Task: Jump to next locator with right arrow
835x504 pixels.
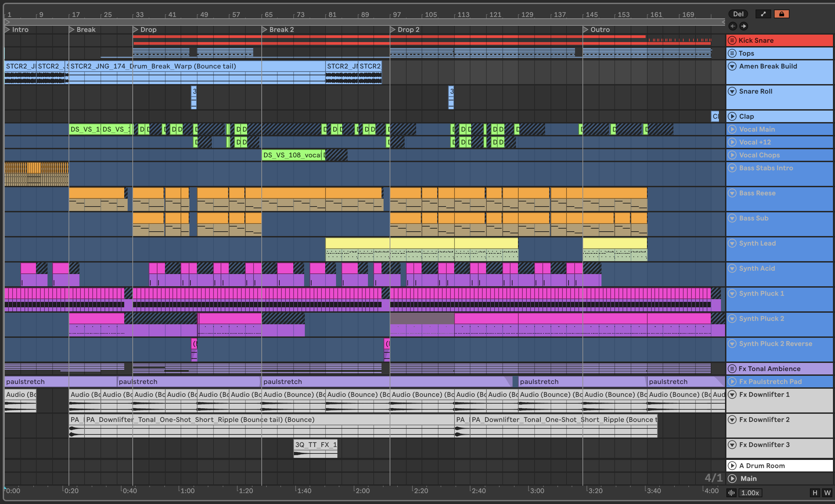Action: (x=743, y=26)
